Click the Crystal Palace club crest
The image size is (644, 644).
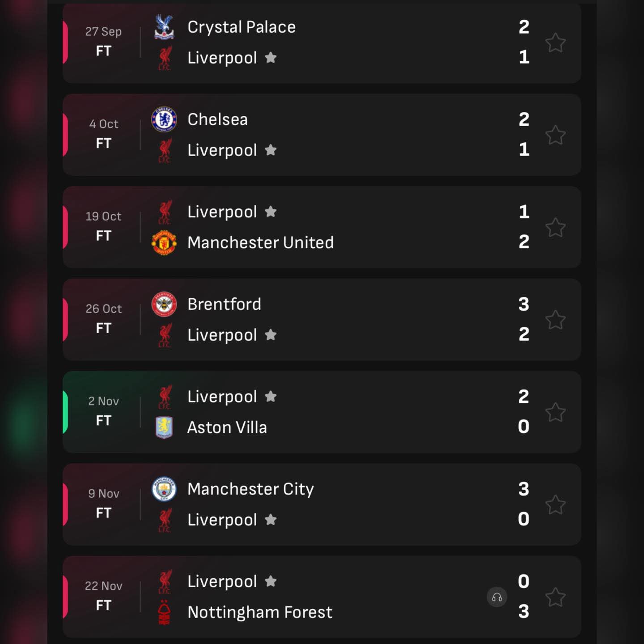(x=164, y=27)
